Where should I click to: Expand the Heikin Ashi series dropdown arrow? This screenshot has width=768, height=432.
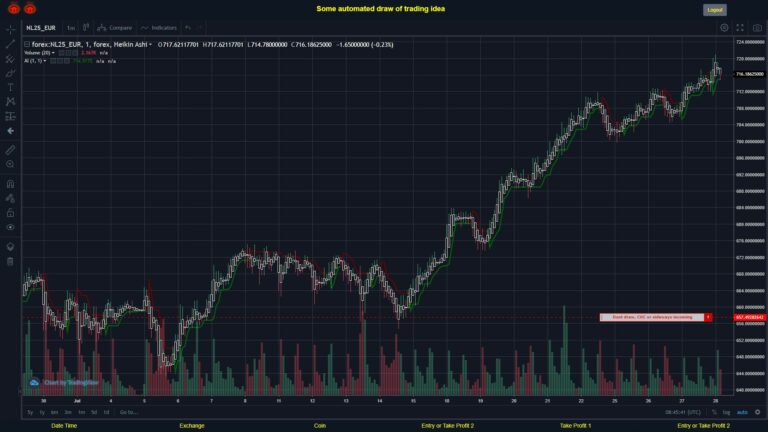pos(150,45)
